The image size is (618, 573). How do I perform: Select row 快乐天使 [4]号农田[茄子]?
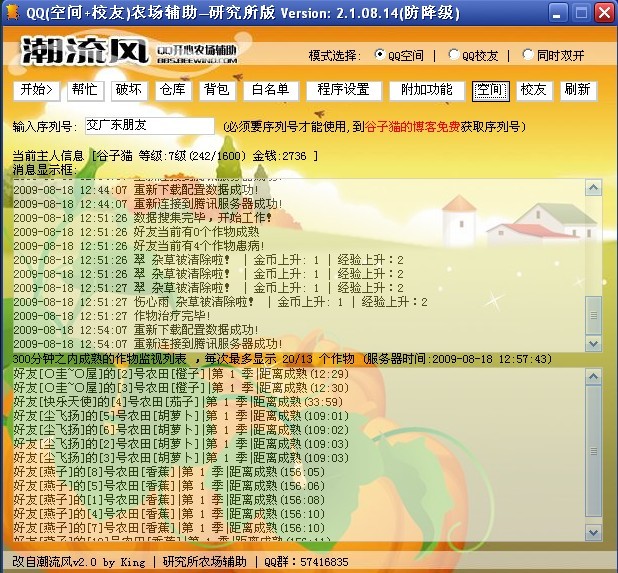tap(178, 402)
